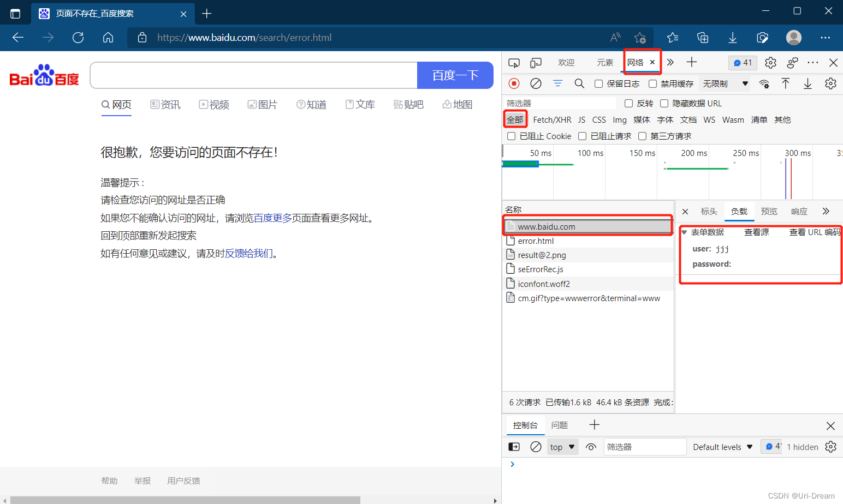Switch to the 欢迎 tab
This screenshot has width=843, height=504.
[566, 63]
